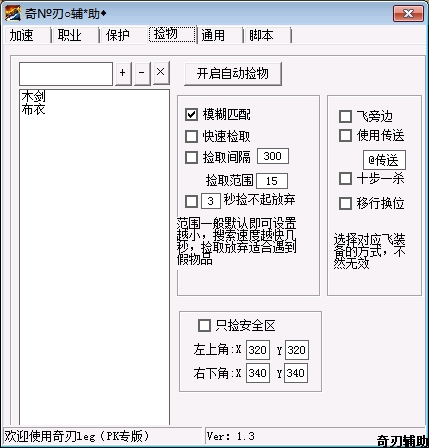Click the × button to clear list
429x448 pixels.
[x=161, y=73]
